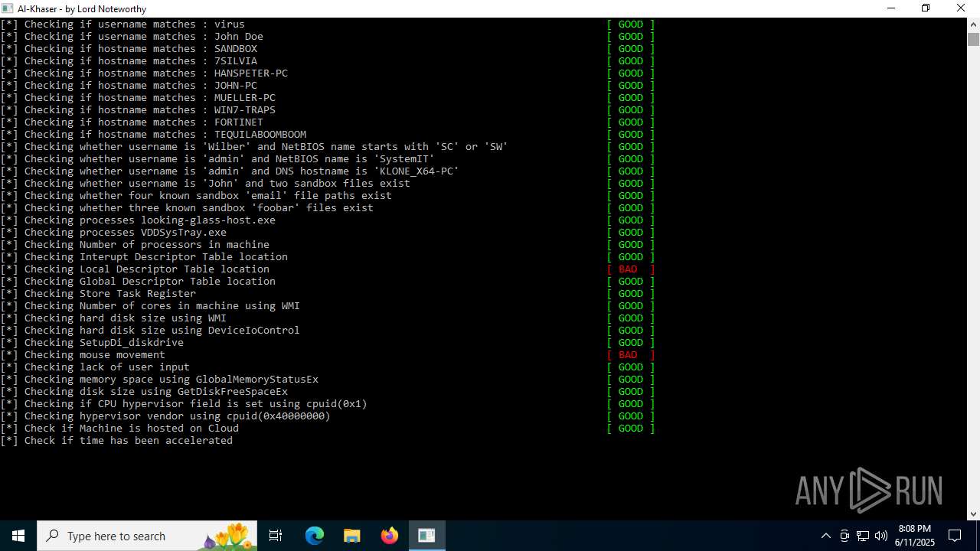The image size is (980, 551).
Task: Select the line 'Check if Machine is hosted on Cloud'
Action: [x=119, y=429]
